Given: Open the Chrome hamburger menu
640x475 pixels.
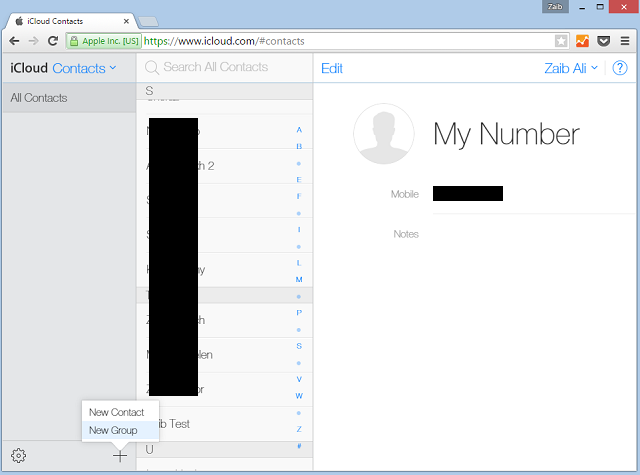Looking at the screenshot, I should point(625,41).
